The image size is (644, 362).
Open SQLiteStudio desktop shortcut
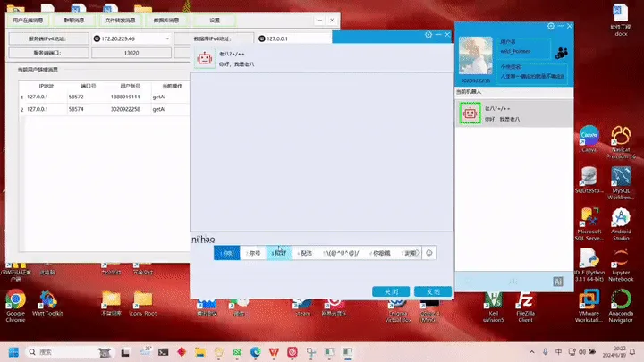[589, 180]
